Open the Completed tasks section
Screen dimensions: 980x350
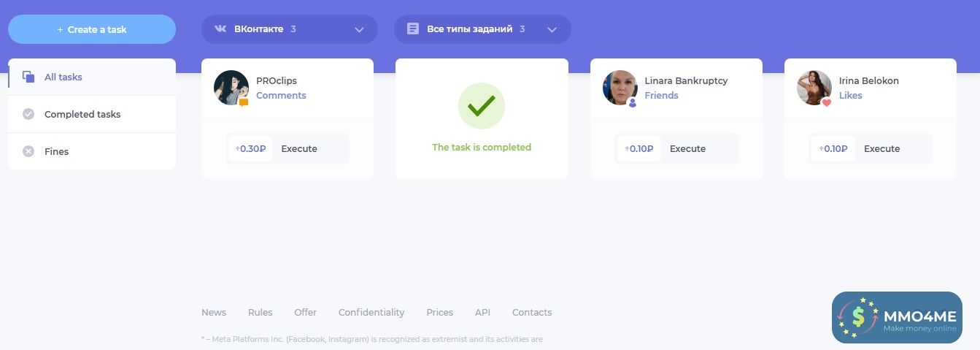tap(82, 114)
